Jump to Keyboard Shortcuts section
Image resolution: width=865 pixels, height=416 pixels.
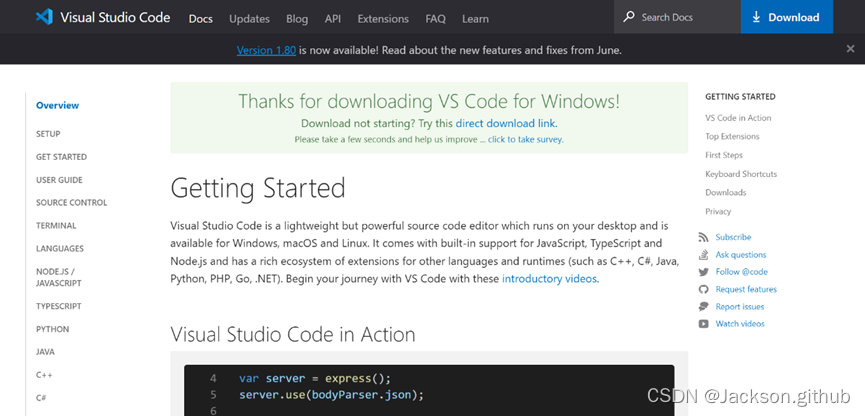(x=740, y=174)
